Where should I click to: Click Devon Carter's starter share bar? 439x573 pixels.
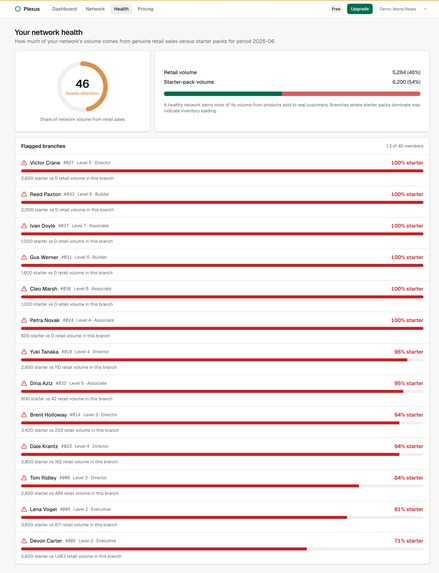(x=222, y=549)
